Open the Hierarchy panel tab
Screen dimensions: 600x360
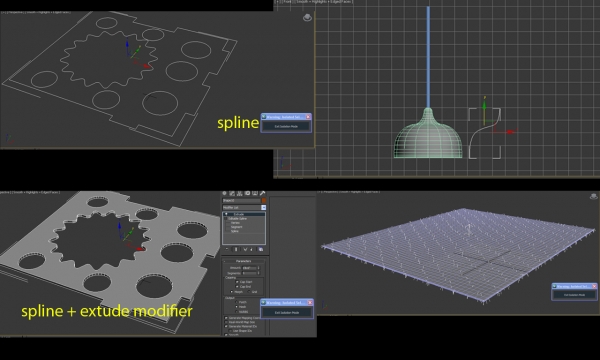[239, 193]
